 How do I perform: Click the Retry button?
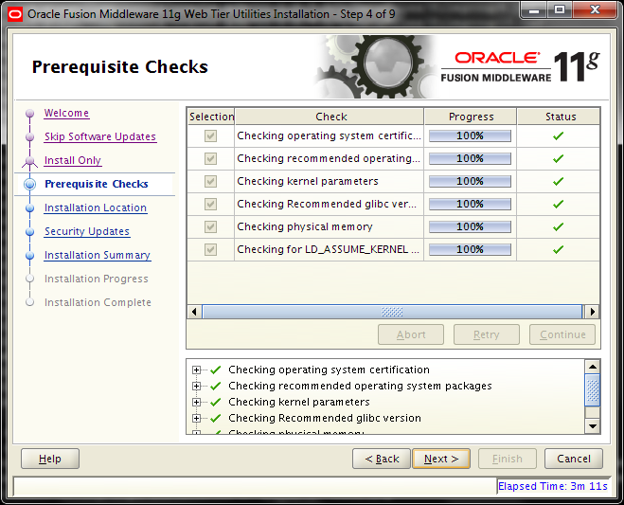point(486,335)
